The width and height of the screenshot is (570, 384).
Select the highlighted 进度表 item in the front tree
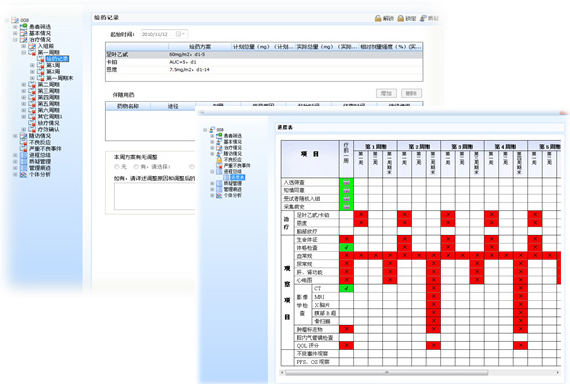(x=238, y=177)
